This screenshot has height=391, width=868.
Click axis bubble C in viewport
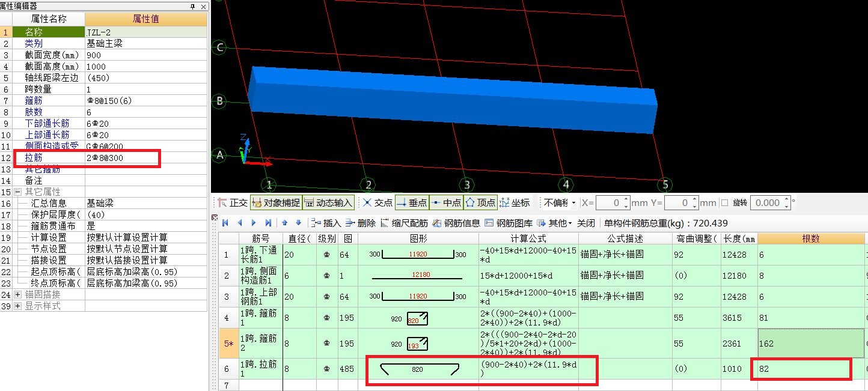tap(220, 48)
